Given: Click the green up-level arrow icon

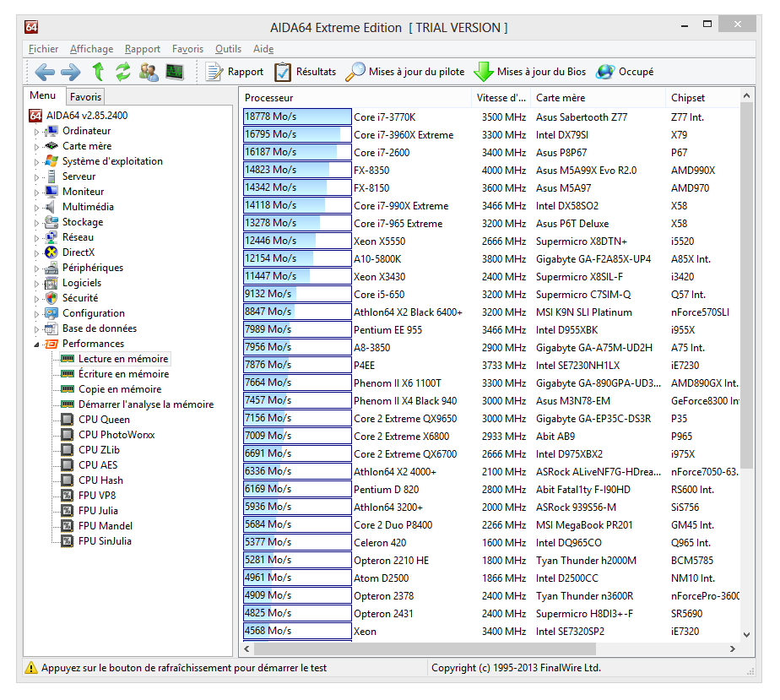Looking at the screenshot, I should click(98, 72).
